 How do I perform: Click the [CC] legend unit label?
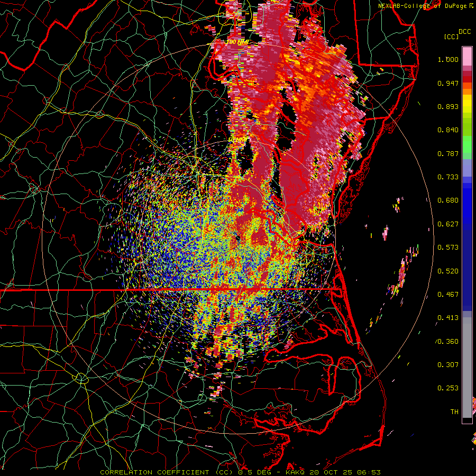(452, 36)
